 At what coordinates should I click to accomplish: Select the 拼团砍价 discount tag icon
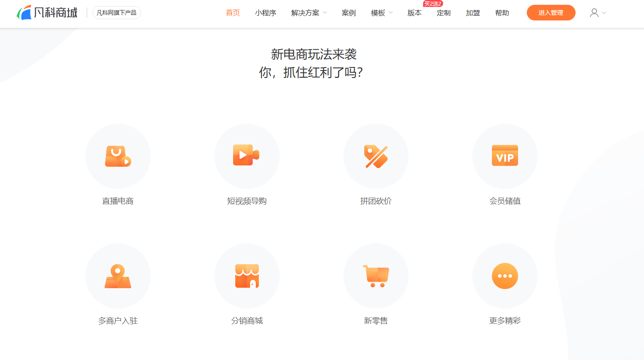[x=376, y=156]
